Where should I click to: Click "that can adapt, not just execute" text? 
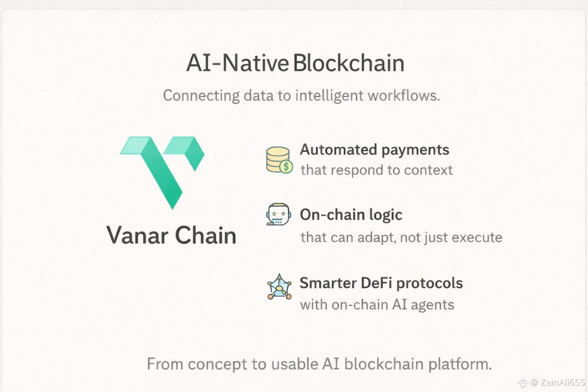[x=401, y=237]
